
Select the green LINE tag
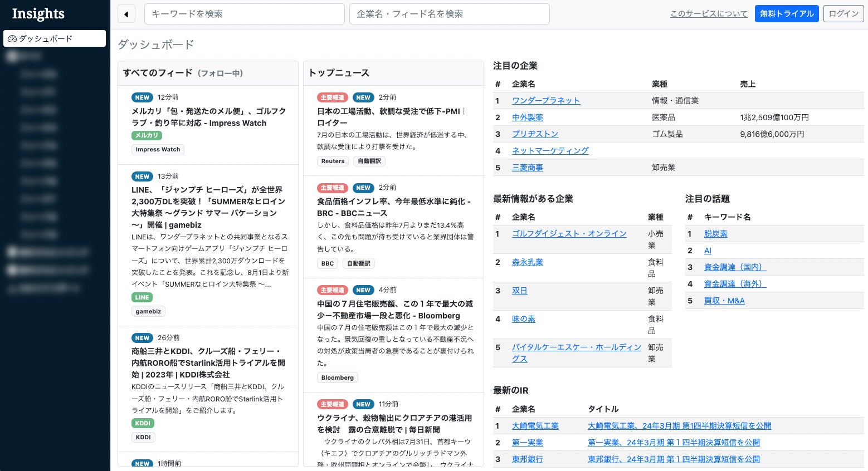142,297
